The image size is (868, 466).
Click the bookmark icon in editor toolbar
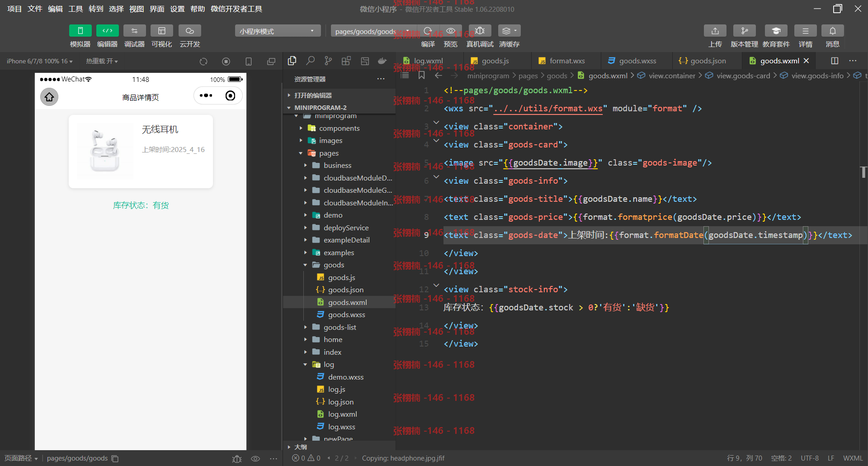coord(421,76)
